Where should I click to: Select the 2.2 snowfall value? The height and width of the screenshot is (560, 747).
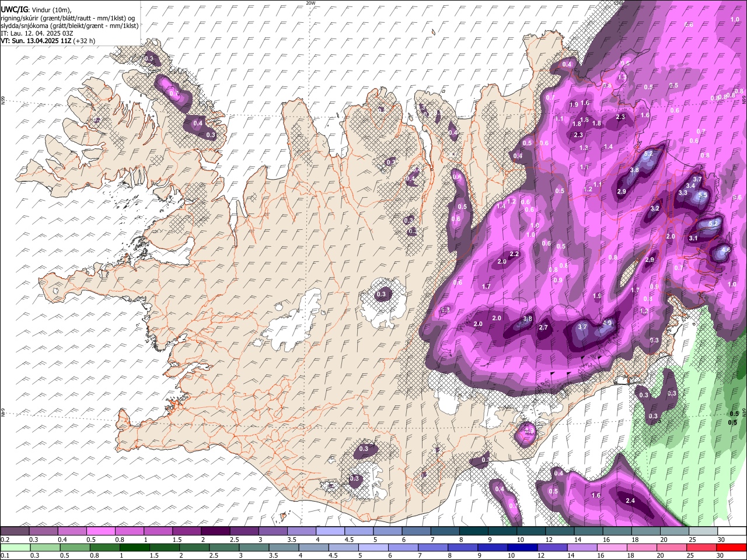514,254
